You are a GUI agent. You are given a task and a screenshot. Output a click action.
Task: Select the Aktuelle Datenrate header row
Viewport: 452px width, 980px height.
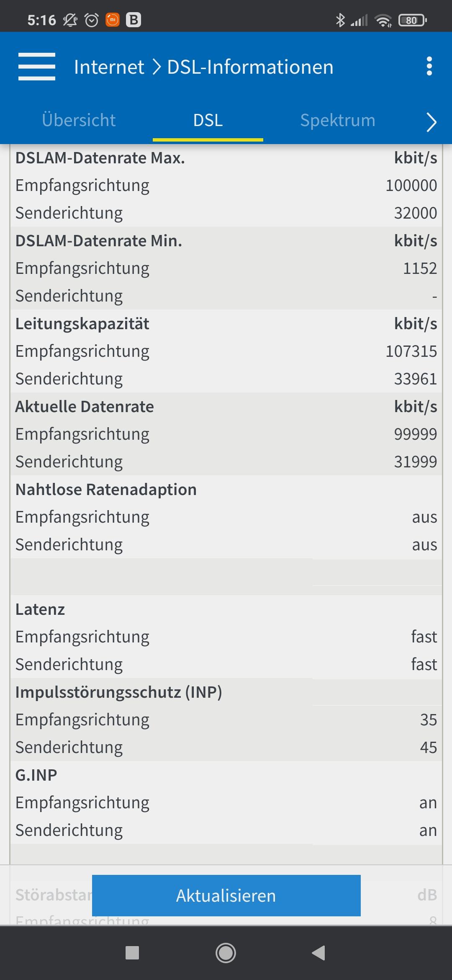(x=226, y=407)
